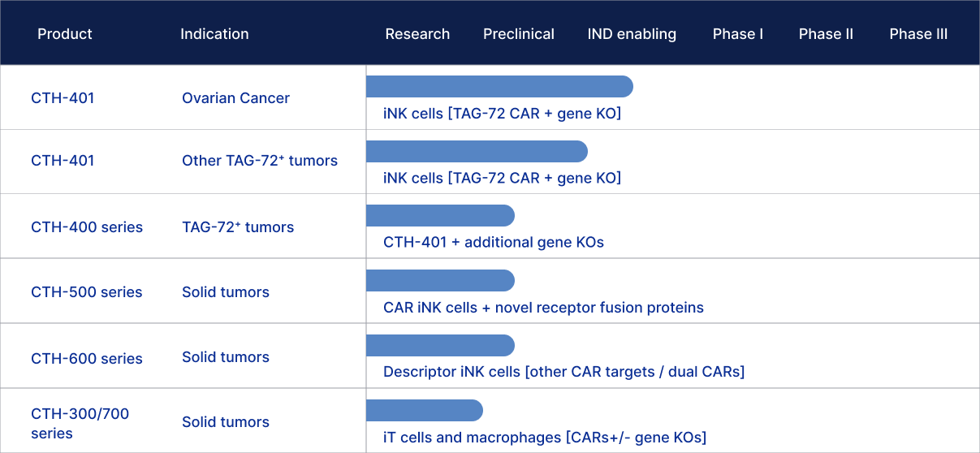Screen dimensions: 980x453
Task: Open the CTH-401 Ovarian Cancer product link
Action: tap(63, 98)
